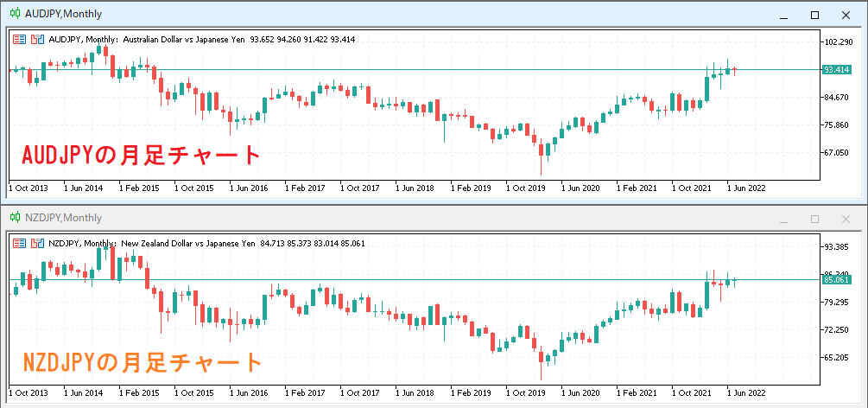Click '1 Jun 2022' on NZDJPY time axis
The image size is (868, 408).
747,392
